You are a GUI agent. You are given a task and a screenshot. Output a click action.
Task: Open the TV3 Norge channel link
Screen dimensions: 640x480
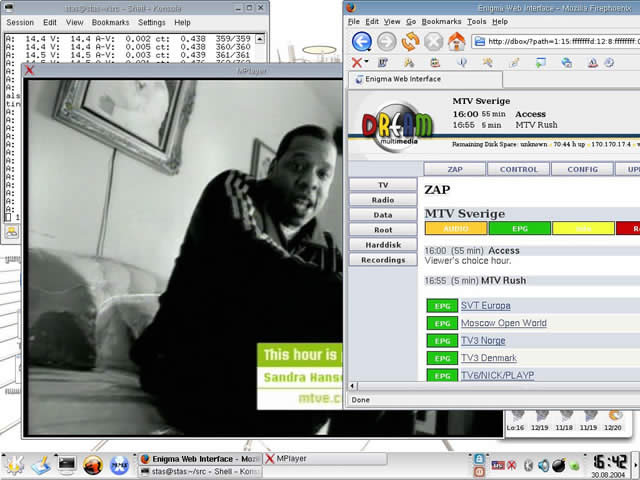pos(483,340)
